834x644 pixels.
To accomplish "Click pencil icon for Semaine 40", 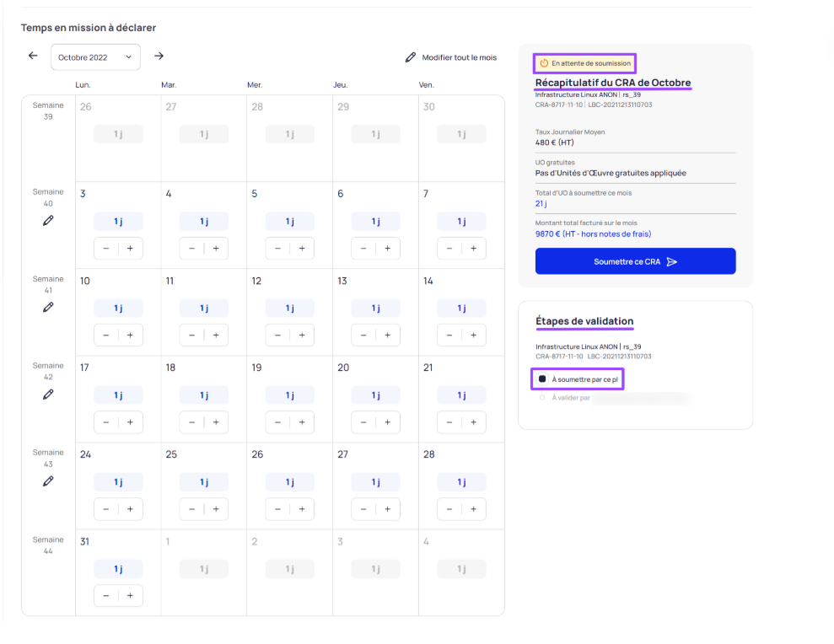I will coord(48,221).
